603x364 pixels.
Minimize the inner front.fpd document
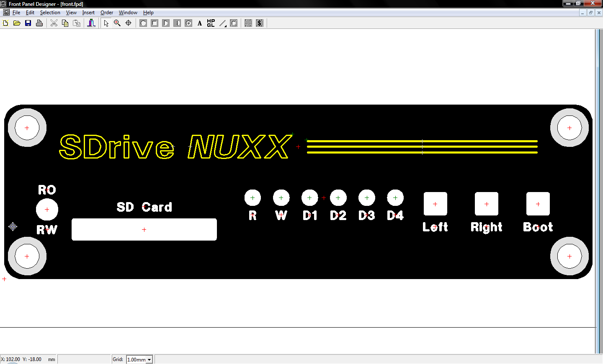[582, 13]
